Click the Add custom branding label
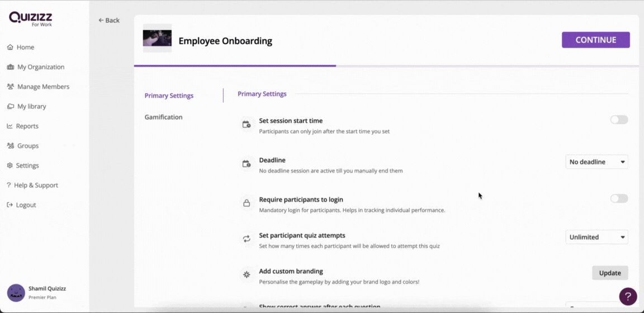 coord(291,271)
